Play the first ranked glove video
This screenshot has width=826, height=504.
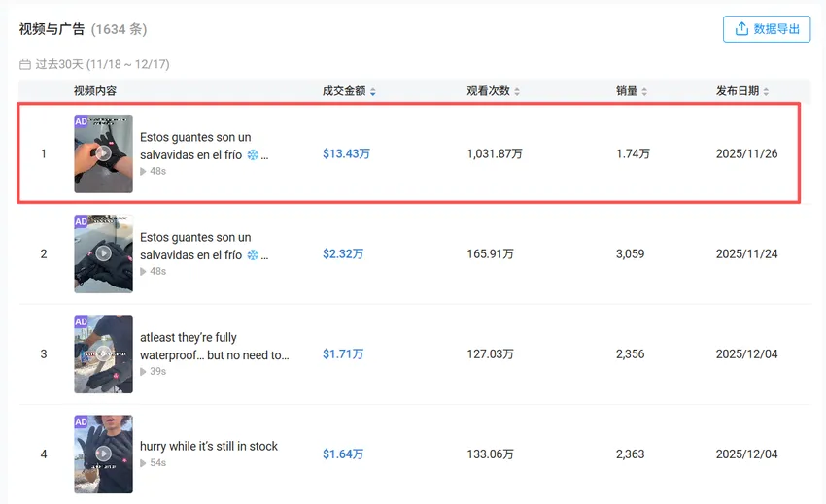click(x=103, y=153)
